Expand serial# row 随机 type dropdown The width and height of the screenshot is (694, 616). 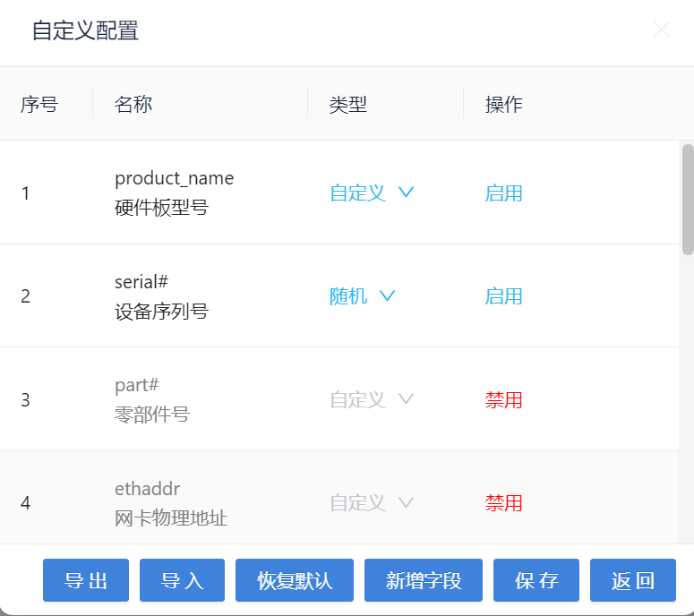(x=363, y=296)
